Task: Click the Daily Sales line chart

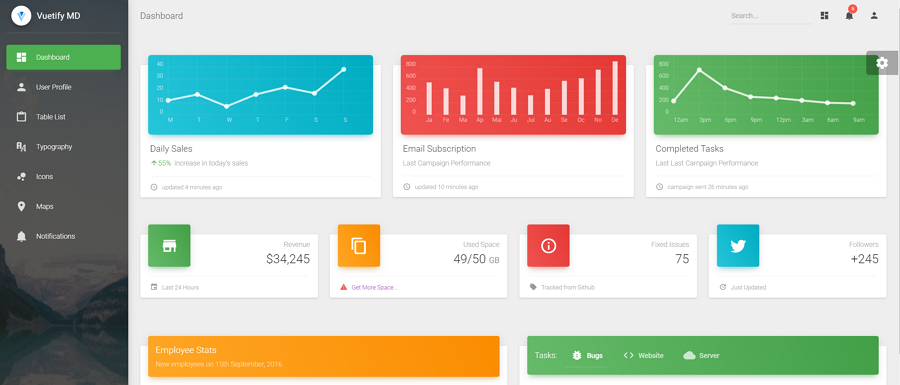Action: [261, 95]
